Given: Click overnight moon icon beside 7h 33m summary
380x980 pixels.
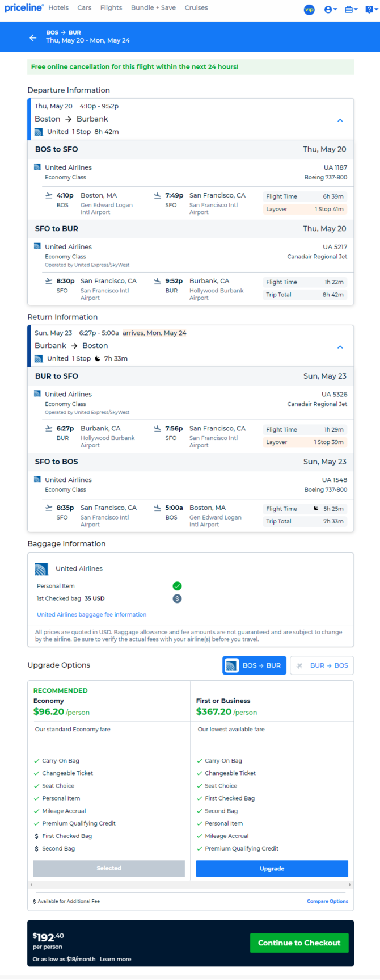Looking at the screenshot, I should pyautogui.click(x=98, y=359).
